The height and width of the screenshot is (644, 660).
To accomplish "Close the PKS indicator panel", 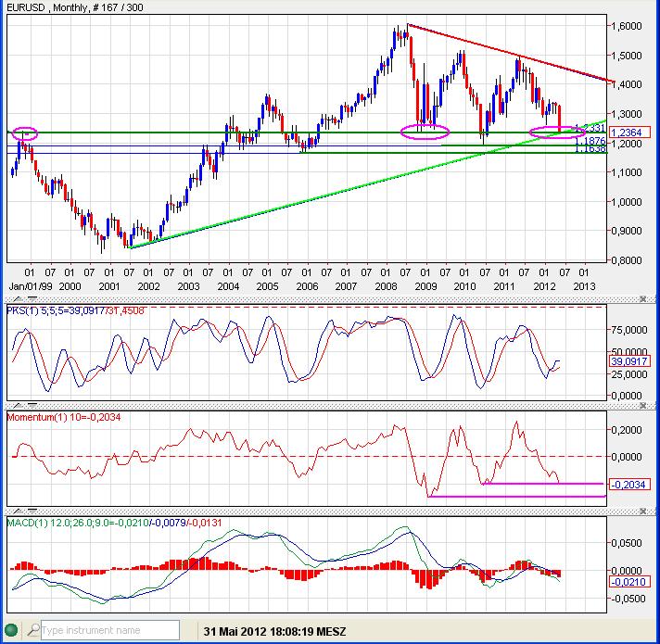I will point(642,299).
